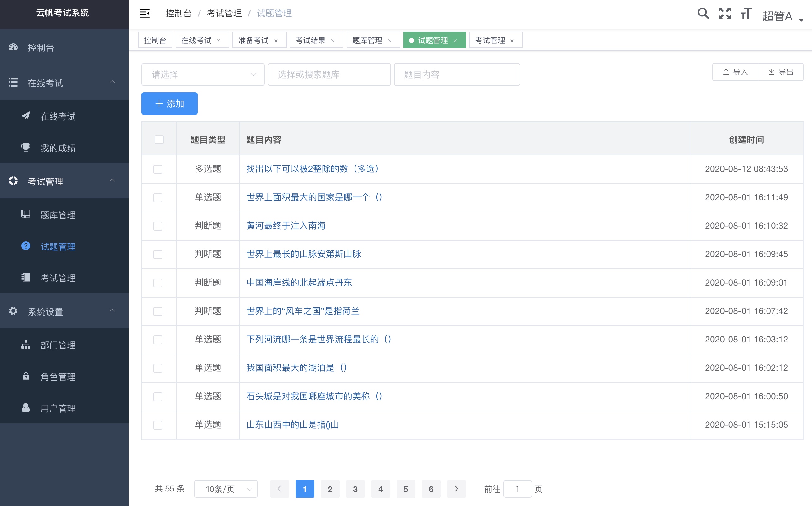Viewport: 812px width, 506px height.
Task: Collapse the 考试管理 sidebar menu
Action: tap(113, 181)
